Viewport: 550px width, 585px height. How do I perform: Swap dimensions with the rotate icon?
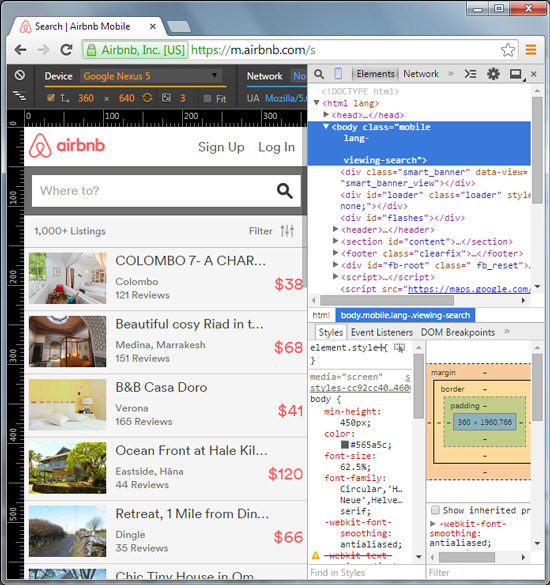(x=147, y=98)
